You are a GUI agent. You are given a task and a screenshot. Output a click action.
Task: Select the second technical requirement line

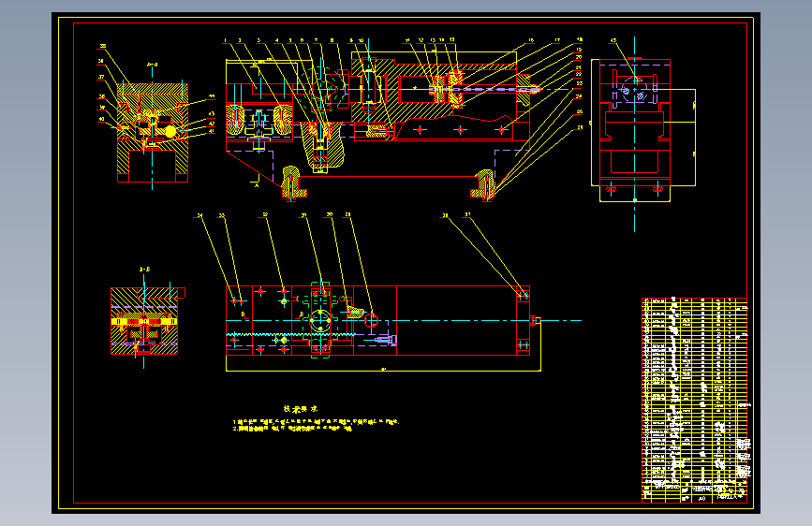292,429
